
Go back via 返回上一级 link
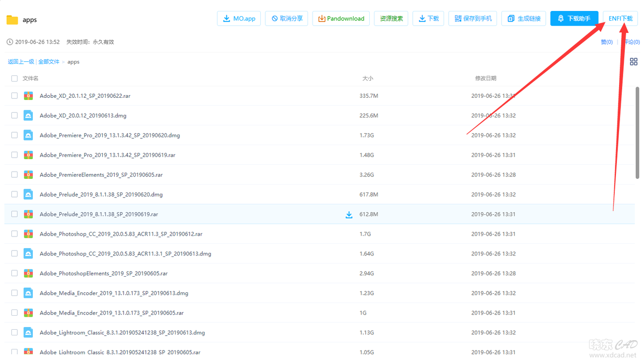click(21, 62)
